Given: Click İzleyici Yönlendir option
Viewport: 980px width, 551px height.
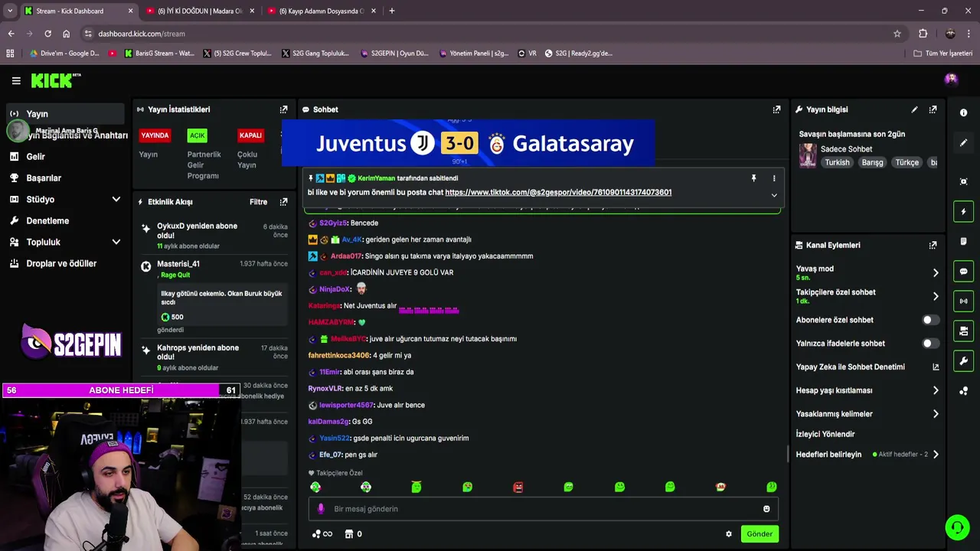Looking at the screenshot, I should (x=825, y=434).
